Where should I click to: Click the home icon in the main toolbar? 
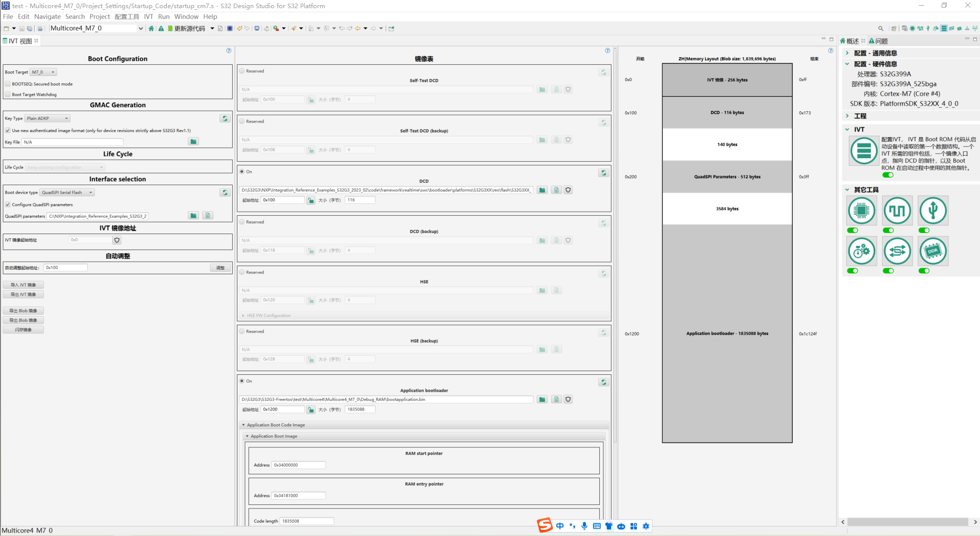[x=151, y=29]
